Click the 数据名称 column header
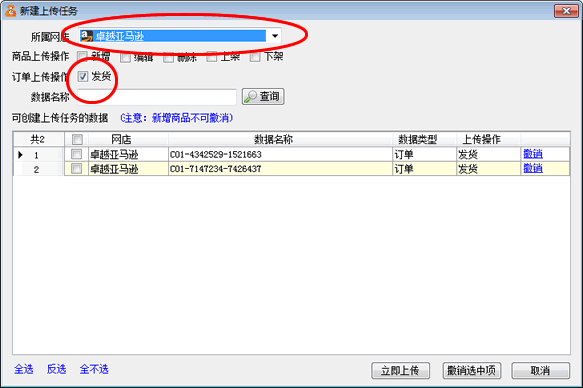This screenshot has height=388, width=583. (x=273, y=139)
